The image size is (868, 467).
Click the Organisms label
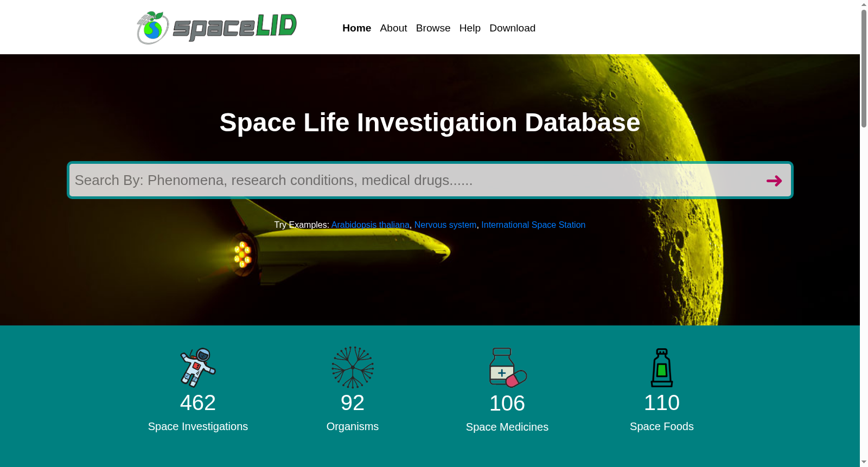click(x=353, y=427)
